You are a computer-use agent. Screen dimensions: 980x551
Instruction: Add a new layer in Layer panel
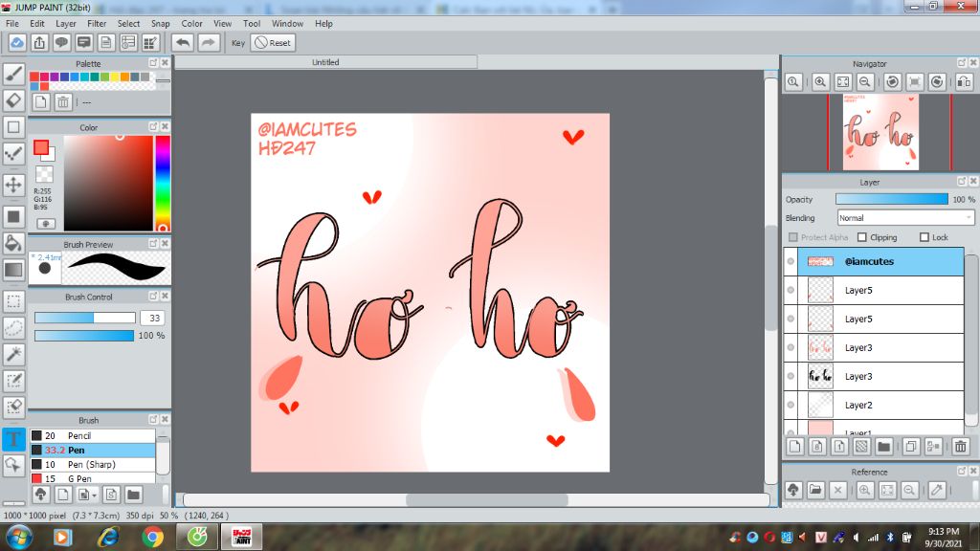tap(795, 447)
